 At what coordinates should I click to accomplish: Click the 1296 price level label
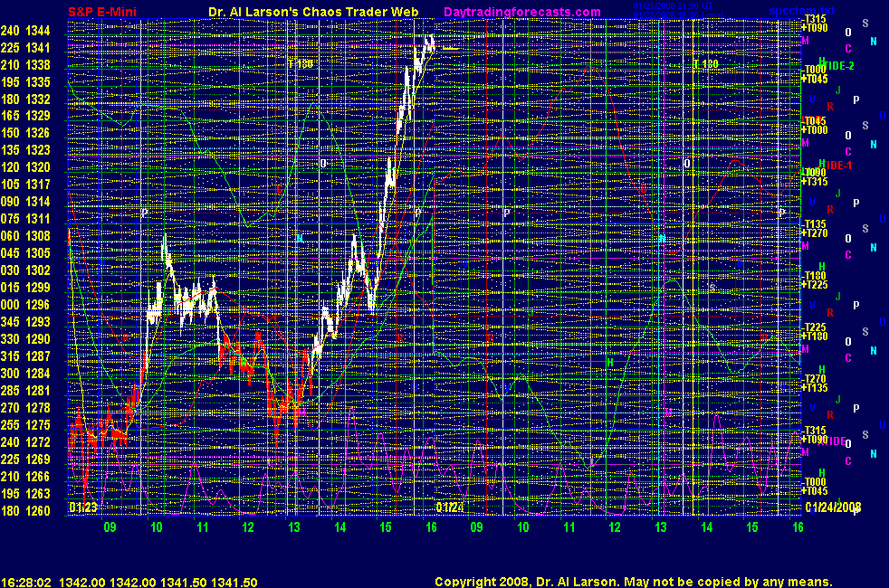[37, 305]
